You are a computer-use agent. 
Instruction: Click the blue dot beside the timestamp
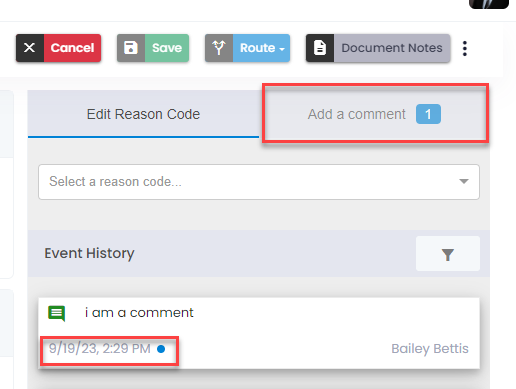[x=161, y=349]
